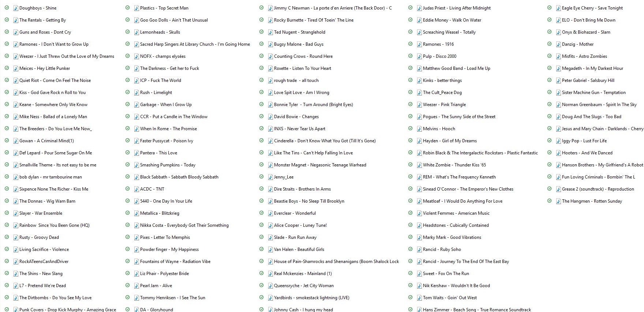Image resolution: width=644 pixels, height=312 pixels.
Task: Select Peter Gabriel - Salsbury Hill file
Action: [588, 80]
